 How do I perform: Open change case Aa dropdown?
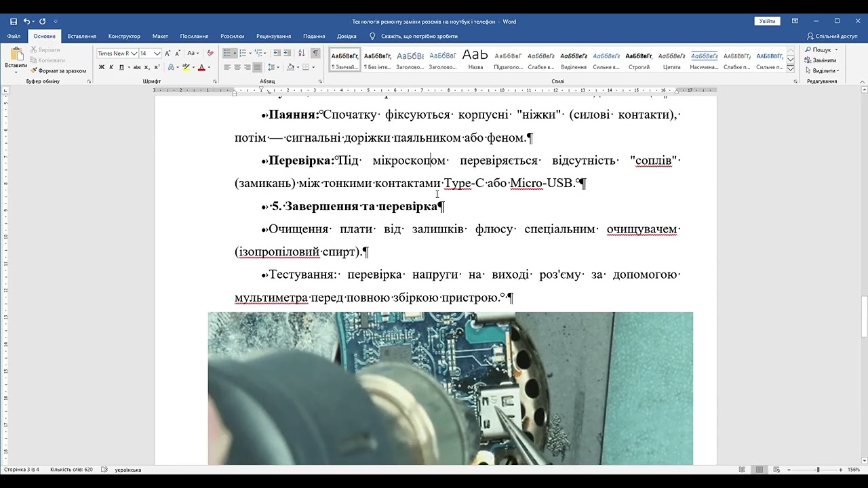click(x=193, y=53)
